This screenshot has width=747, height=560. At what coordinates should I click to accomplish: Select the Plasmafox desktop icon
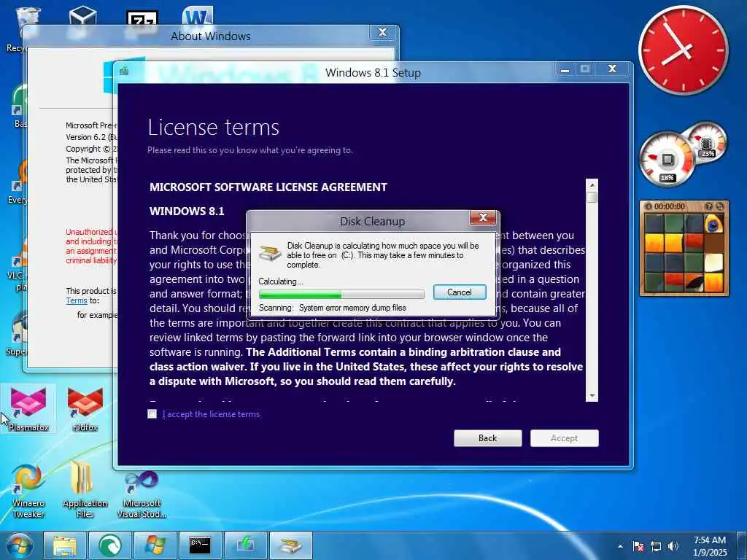[x=28, y=409]
